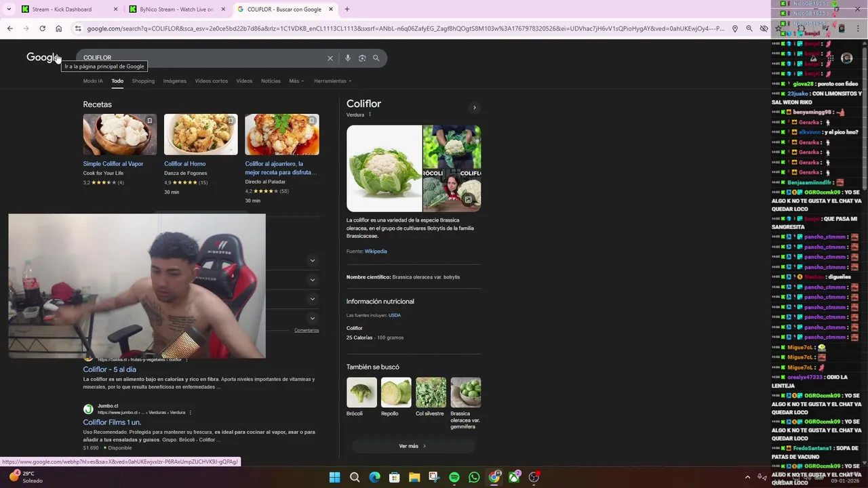Clear the COLIFLOR search text with X
868x488 pixels.
click(330, 58)
